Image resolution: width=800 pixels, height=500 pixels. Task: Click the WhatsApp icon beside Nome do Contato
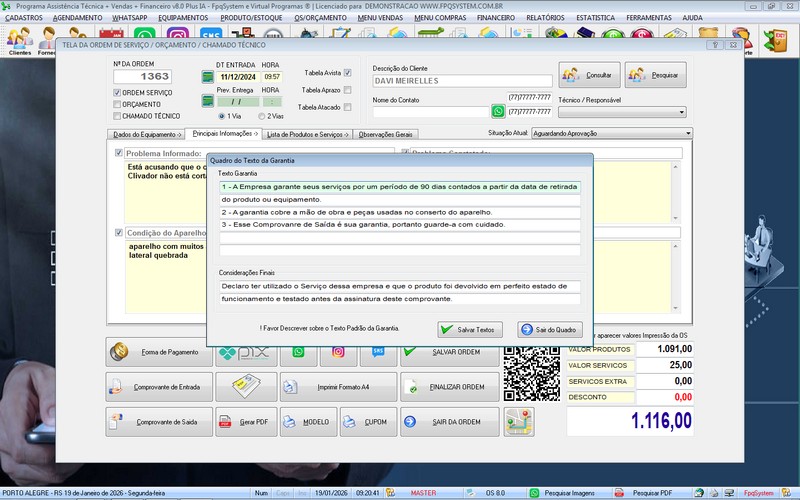(498, 111)
